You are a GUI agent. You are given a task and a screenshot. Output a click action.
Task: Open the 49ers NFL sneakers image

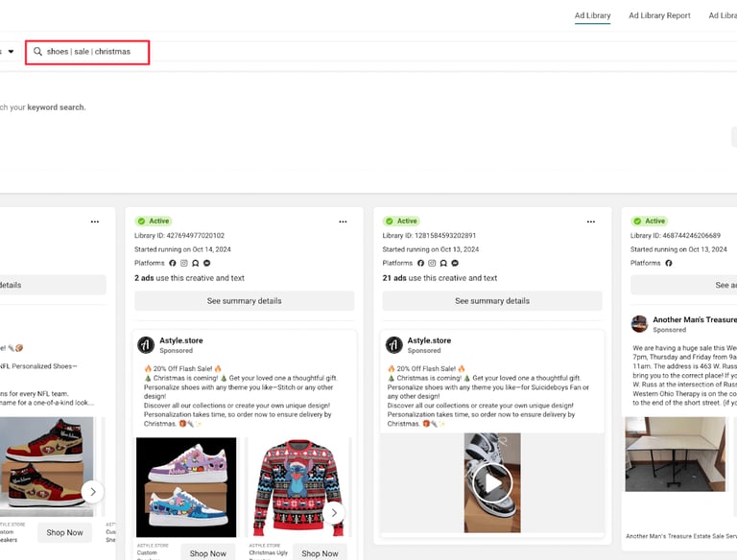(x=46, y=466)
